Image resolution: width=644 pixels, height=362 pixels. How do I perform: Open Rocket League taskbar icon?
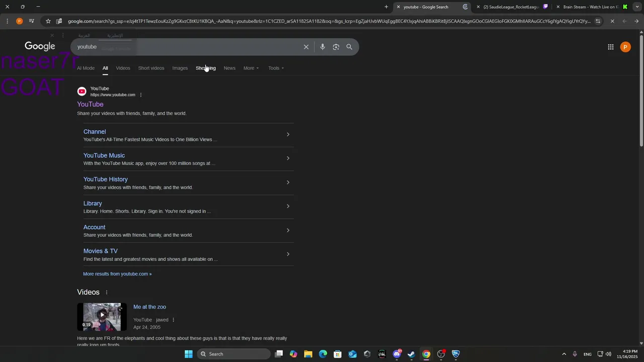tap(456, 354)
